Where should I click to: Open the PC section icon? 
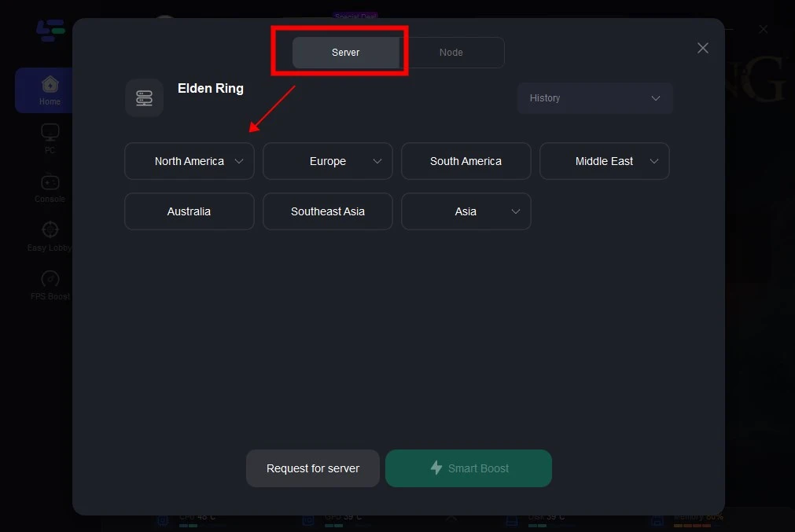[x=50, y=132]
